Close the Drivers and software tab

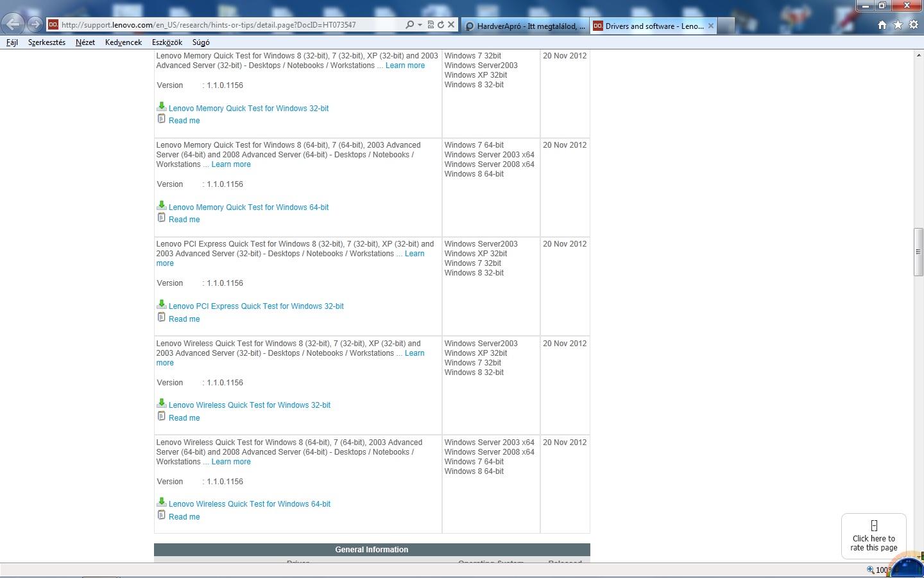(x=711, y=26)
